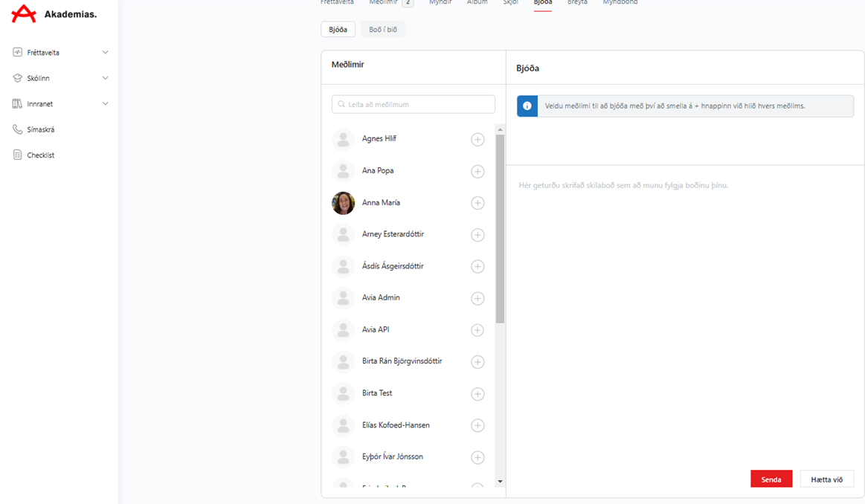
Task: Click the blue info icon in the notice
Action: (x=527, y=106)
